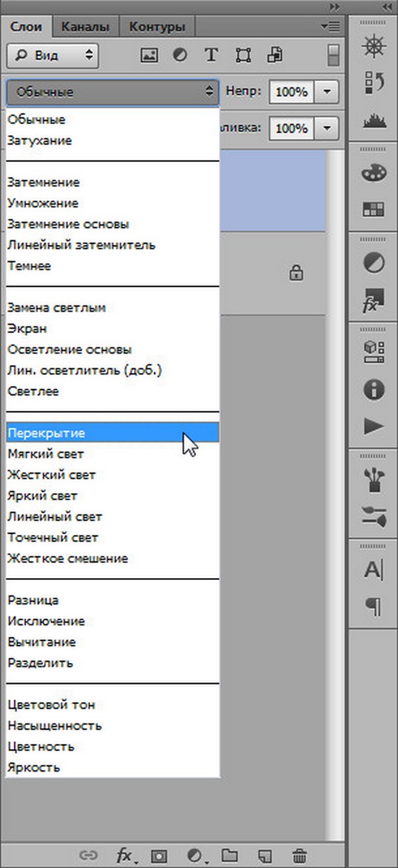Open the Paragraph panel pilcrow icon

point(373,607)
